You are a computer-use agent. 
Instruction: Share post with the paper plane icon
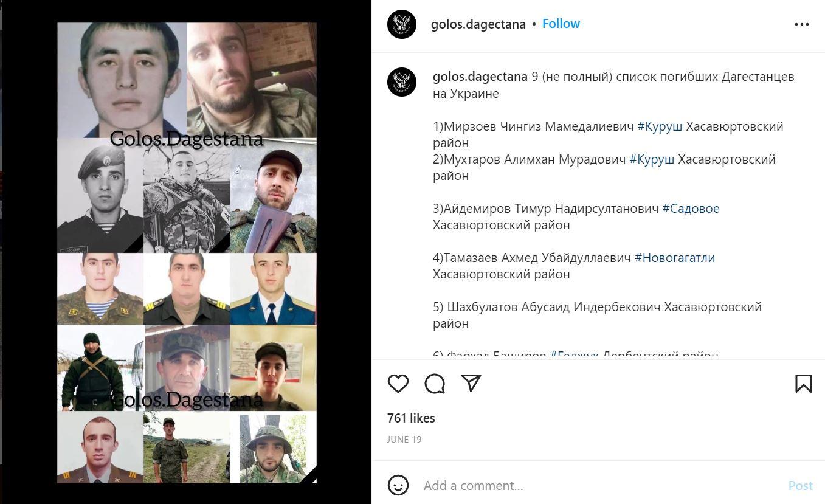click(x=471, y=382)
